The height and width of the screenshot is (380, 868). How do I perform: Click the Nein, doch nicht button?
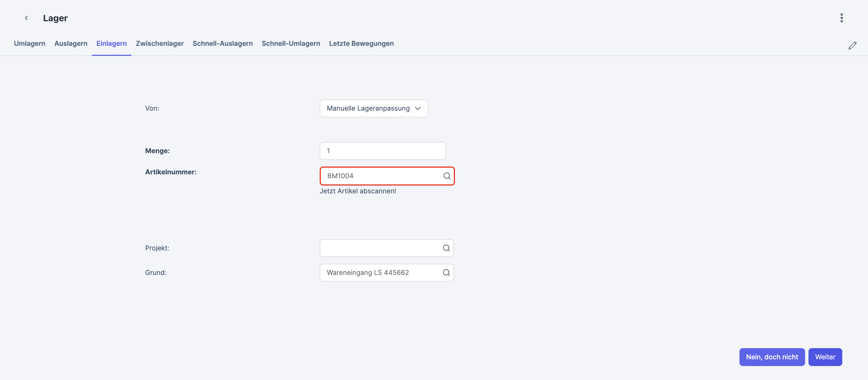coord(772,357)
